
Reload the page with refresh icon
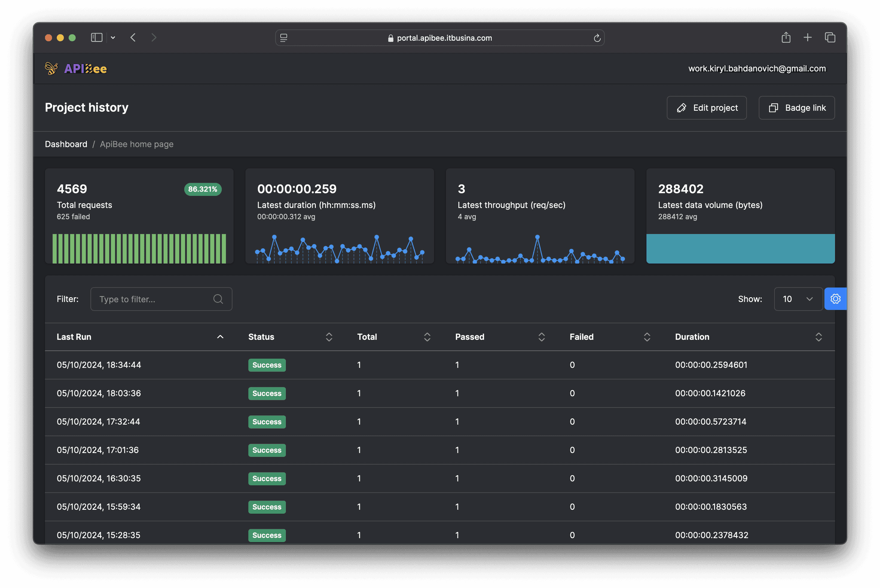pos(597,38)
